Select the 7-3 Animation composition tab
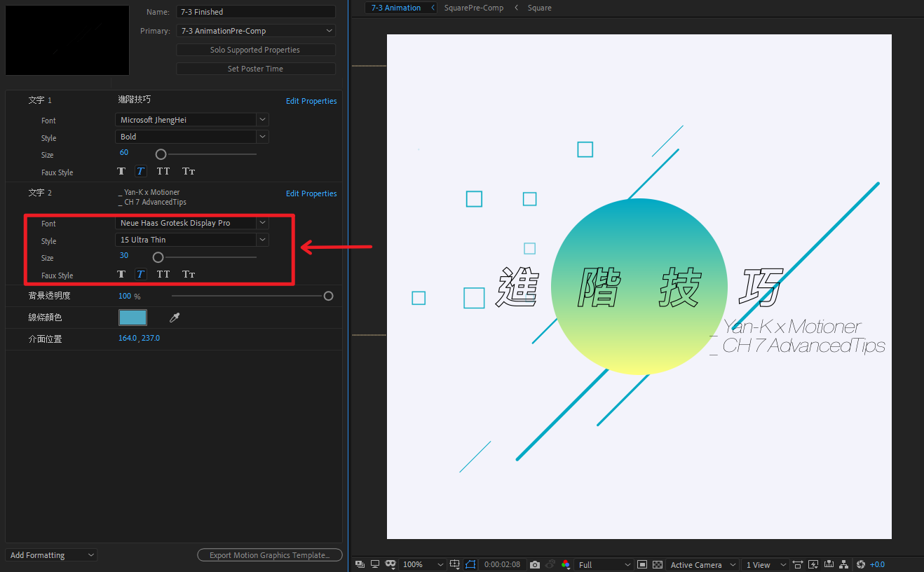This screenshot has width=924, height=572. 396,8
